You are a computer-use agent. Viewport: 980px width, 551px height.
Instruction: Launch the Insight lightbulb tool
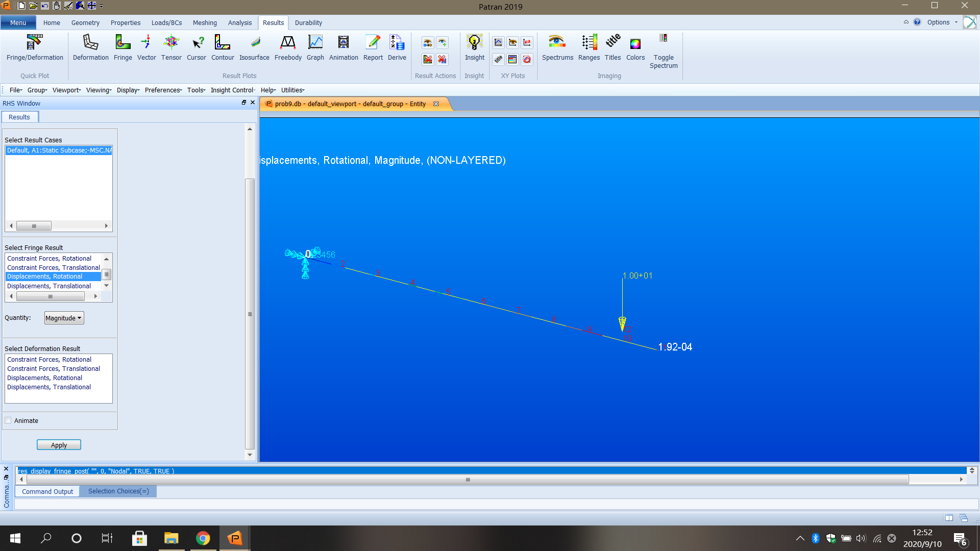474,47
